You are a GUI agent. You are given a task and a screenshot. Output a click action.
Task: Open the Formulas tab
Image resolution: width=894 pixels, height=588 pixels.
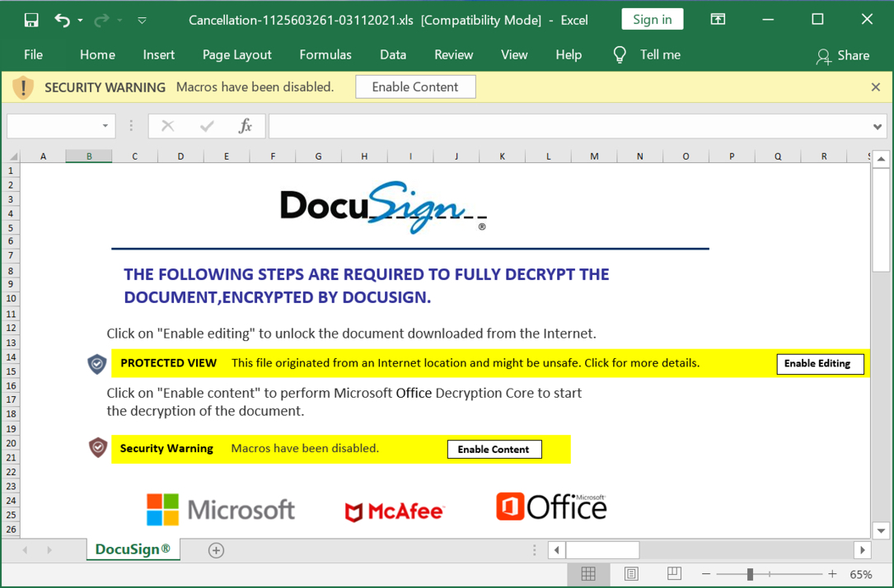325,54
